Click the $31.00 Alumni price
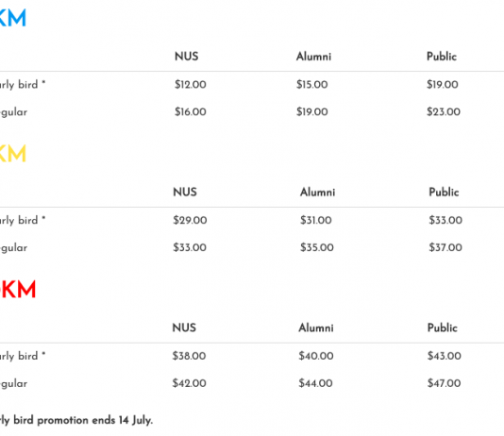This screenshot has height=436, width=504. coord(315,220)
